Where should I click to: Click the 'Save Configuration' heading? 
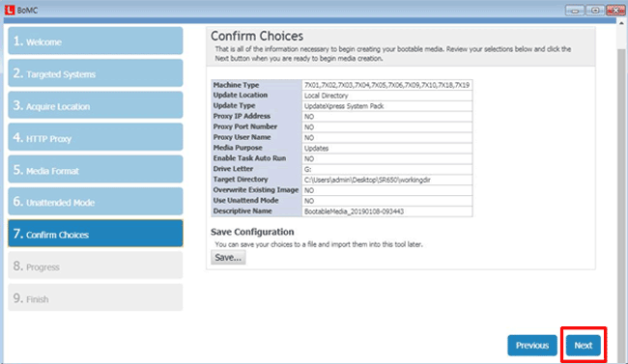(x=252, y=232)
